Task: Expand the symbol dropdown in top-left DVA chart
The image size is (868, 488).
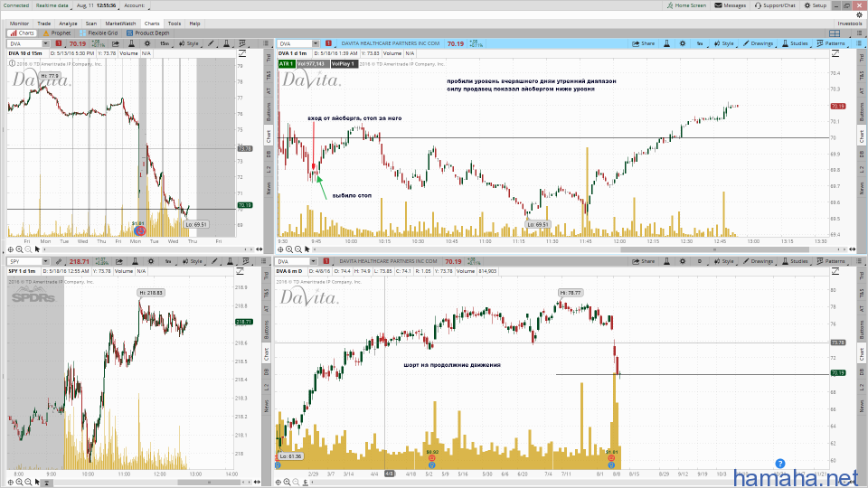Action: [45, 43]
